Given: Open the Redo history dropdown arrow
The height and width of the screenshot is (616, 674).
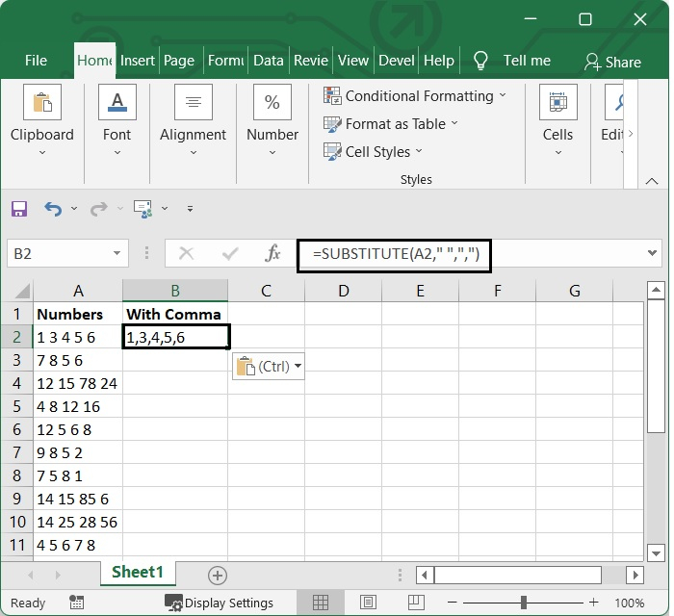Looking at the screenshot, I should (120, 209).
